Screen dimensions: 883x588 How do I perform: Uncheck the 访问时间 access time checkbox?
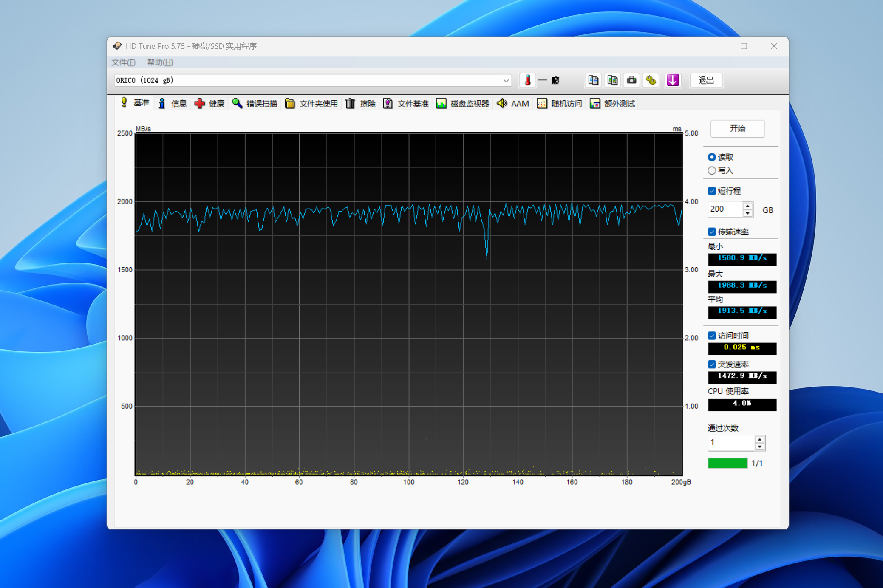(712, 336)
